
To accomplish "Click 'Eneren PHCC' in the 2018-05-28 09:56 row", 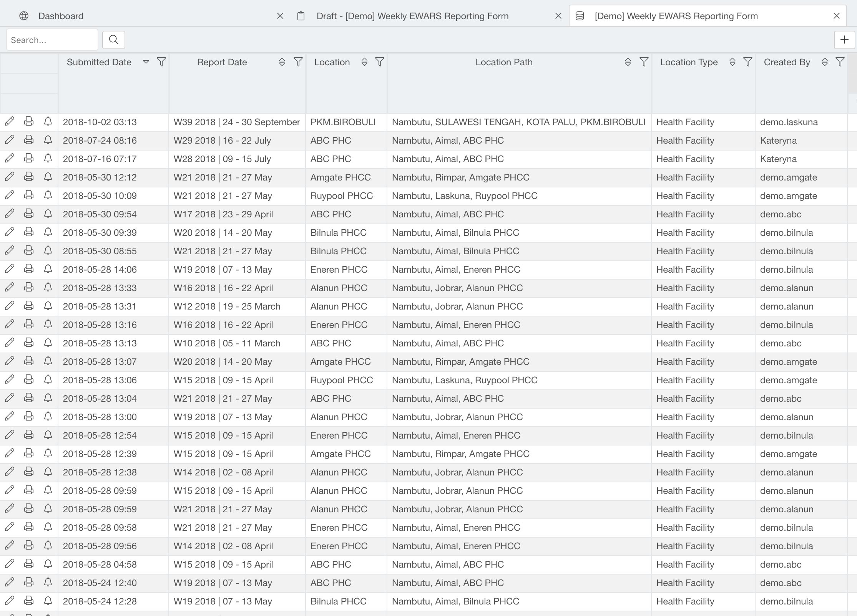I will pyautogui.click(x=339, y=546).
